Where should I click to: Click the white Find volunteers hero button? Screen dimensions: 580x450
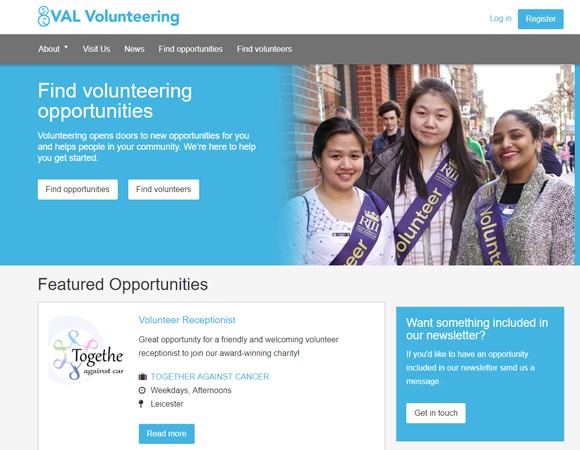163,189
